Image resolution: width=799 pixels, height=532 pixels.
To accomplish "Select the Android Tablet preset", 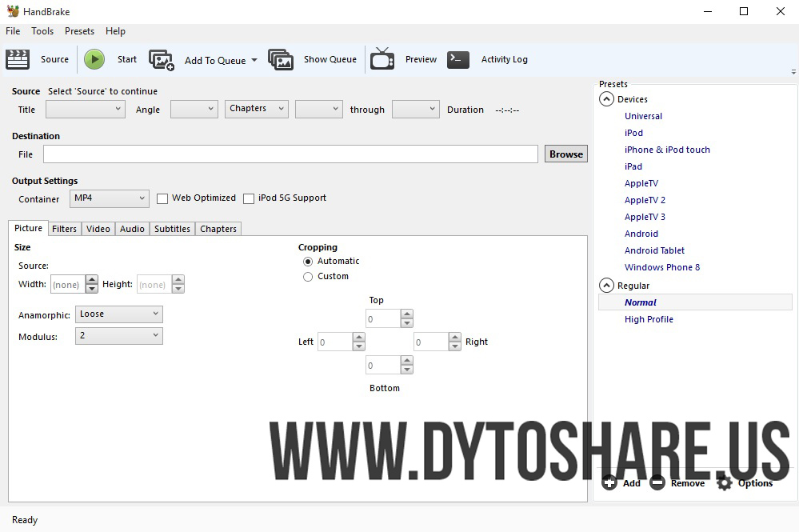I will (x=654, y=250).
